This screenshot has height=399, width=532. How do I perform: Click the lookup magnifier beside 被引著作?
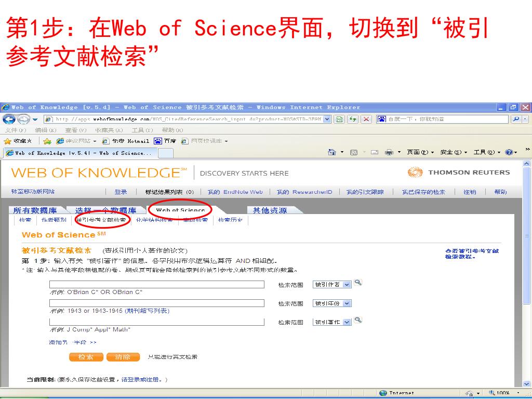coord(357,320)
